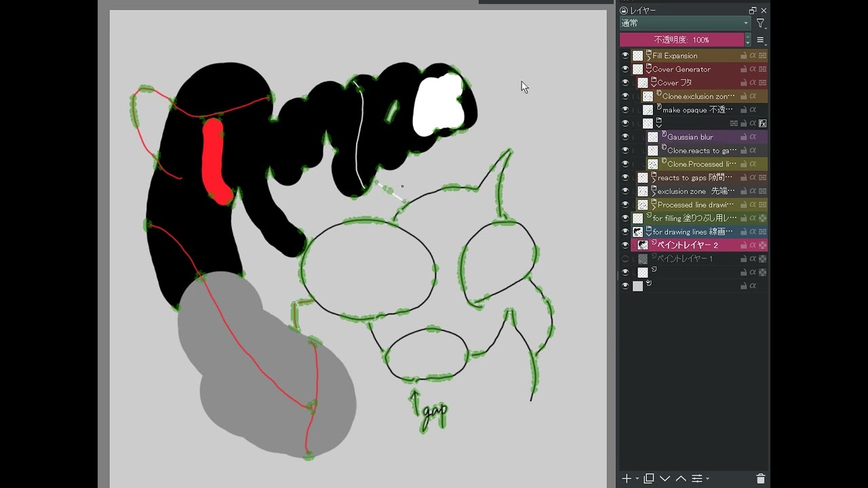Collapse the Cover Generator group
The height and width of the screenshot is (488, 868).
click(x=649, y=72)
